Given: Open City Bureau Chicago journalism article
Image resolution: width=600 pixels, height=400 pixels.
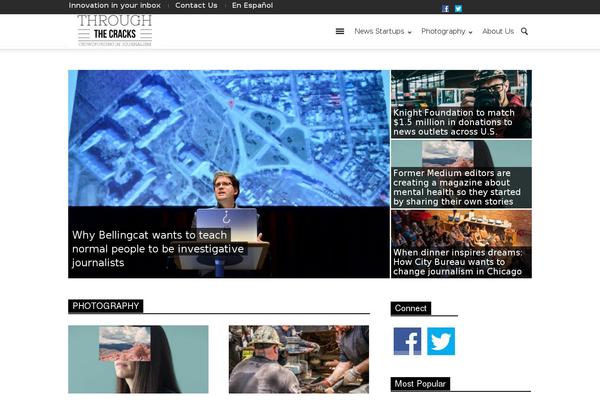Looking at the screenshot, I should pyautogui.click(x=458, y=262).
